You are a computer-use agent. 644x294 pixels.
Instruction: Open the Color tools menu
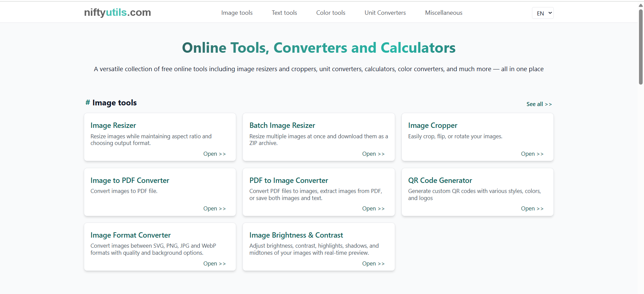click(330, 13)
